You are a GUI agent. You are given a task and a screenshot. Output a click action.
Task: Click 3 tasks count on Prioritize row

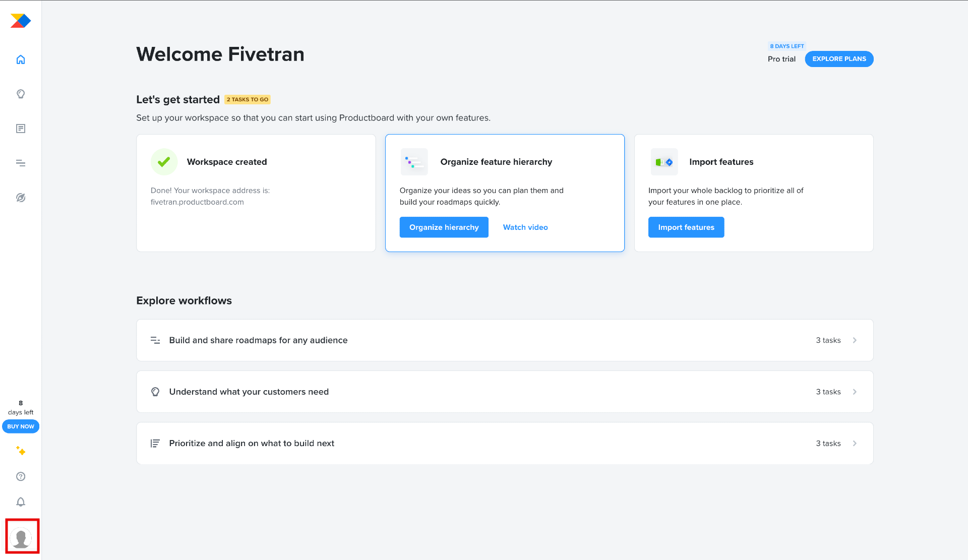(x=828, y=444)
